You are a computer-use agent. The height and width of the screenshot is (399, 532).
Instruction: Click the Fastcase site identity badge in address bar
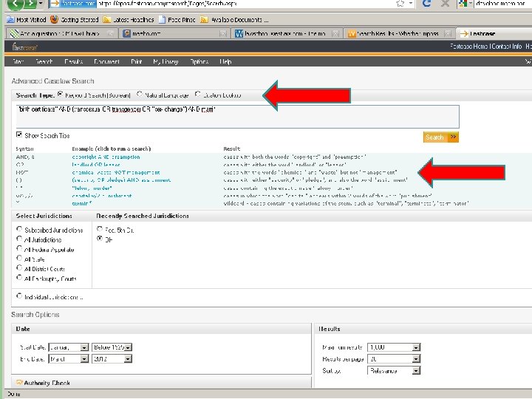(x=73, y=4)
